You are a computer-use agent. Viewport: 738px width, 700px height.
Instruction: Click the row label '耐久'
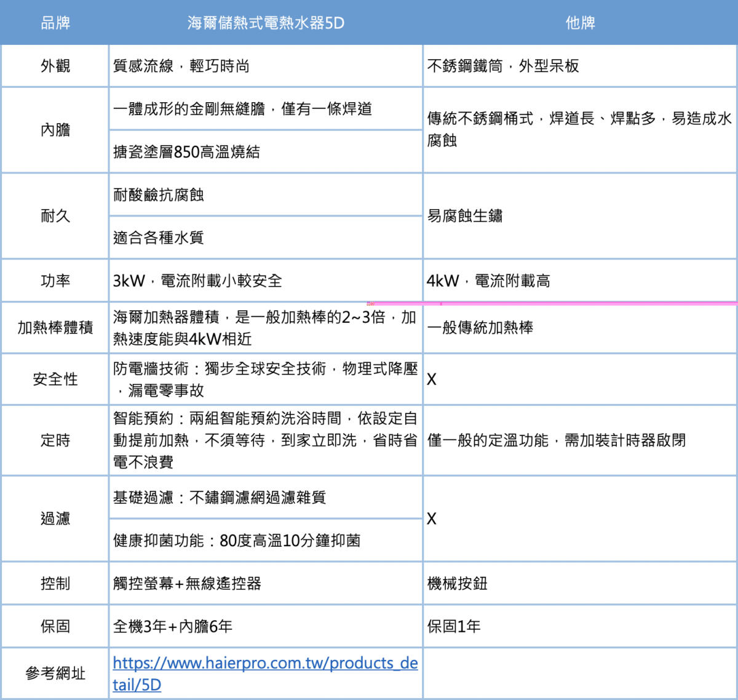click(55, 216)
